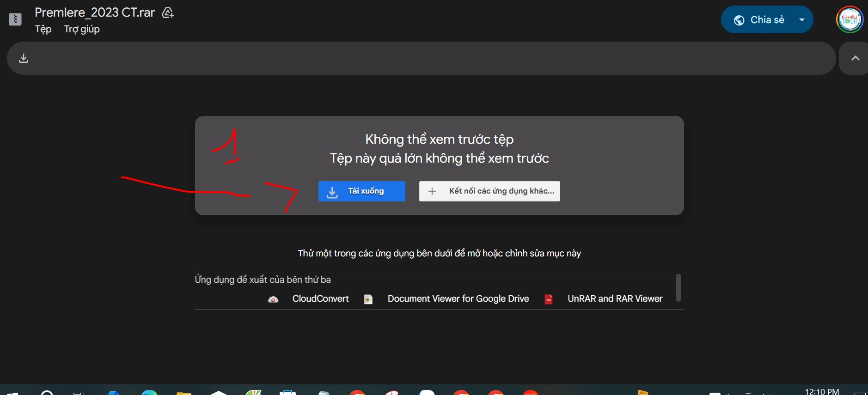The width and height of the screenshot is (868, 395).
Task: Click the UnRAR and RAR Viewer icon
Action: 549,299
